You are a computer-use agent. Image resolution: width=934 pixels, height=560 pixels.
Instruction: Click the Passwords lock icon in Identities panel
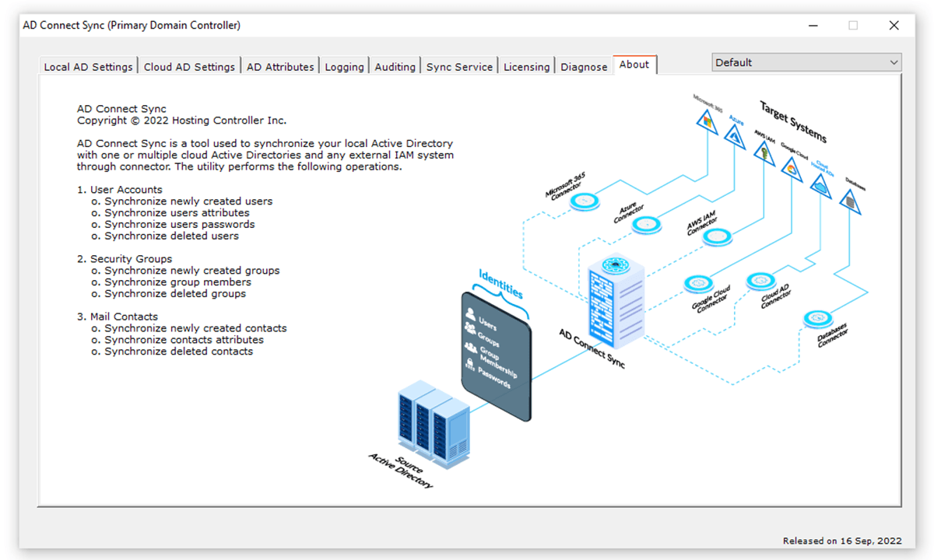click(469, 365)
